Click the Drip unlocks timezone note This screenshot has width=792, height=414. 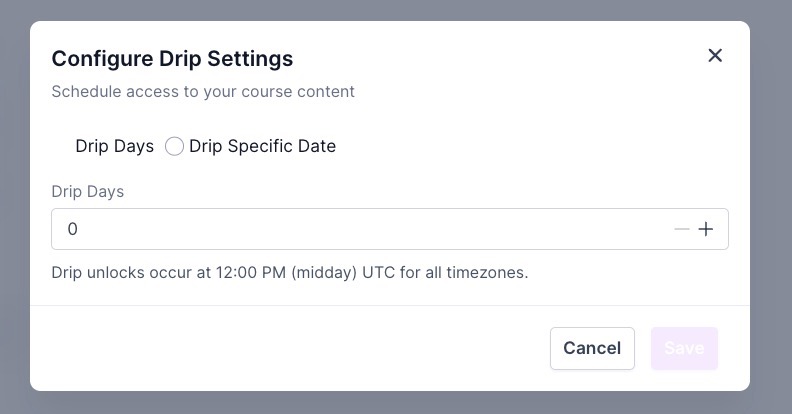[290, 272]
